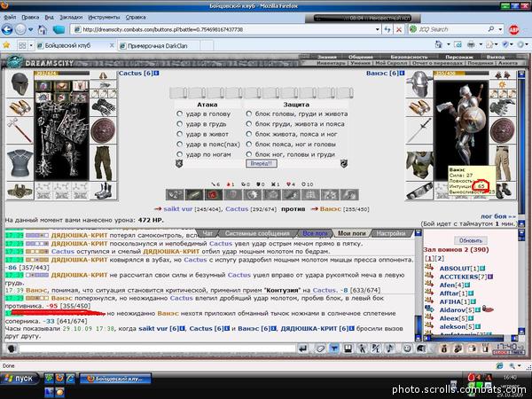Open info icon next to Ванэс [6]
Viewport: 532px width, 399px height.
(402, 73)
